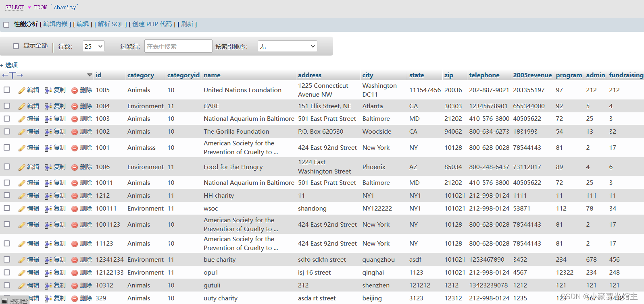Viewport: 644px width, 304px height.
Task: Click city cell 'guangzhou'
Action: pyautogui.click(x=379, y=260)
